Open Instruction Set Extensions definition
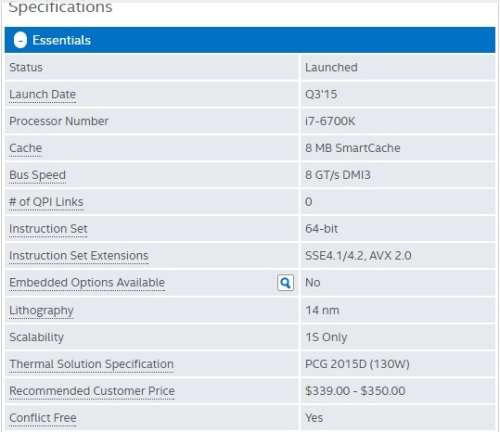 coord(79,256)
